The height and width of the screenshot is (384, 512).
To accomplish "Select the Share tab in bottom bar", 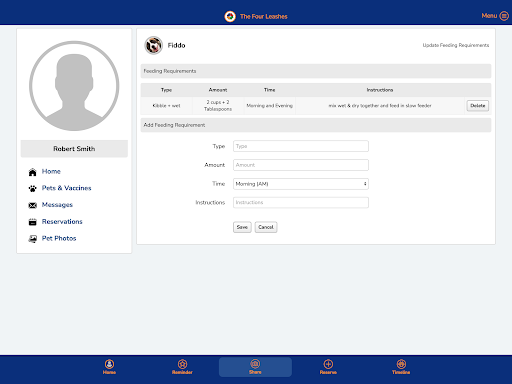I will click(255, 367).
